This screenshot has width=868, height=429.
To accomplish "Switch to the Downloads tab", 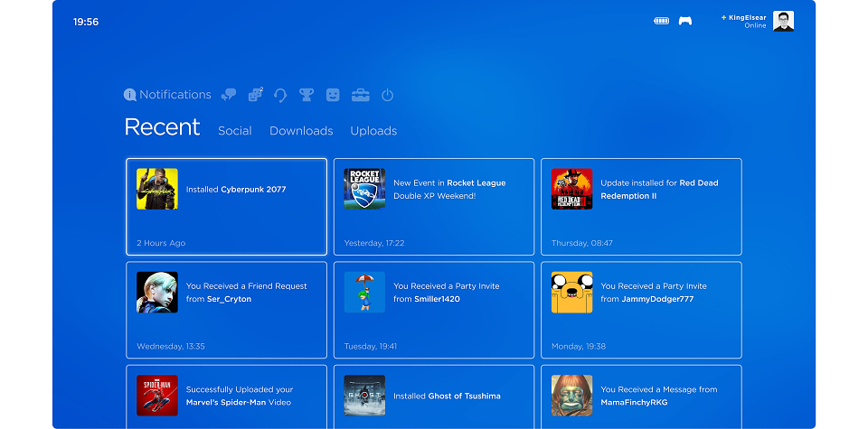I will click(301, 131).
